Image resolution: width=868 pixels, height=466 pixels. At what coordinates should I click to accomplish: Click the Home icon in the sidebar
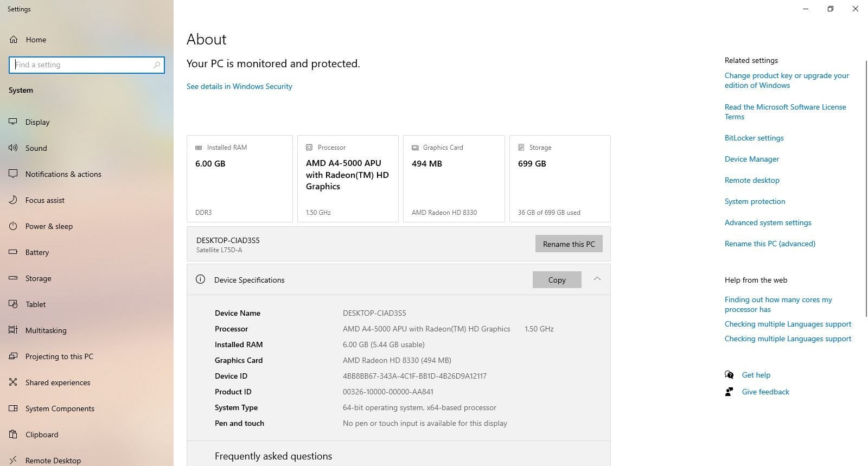[x=14, y=40]
